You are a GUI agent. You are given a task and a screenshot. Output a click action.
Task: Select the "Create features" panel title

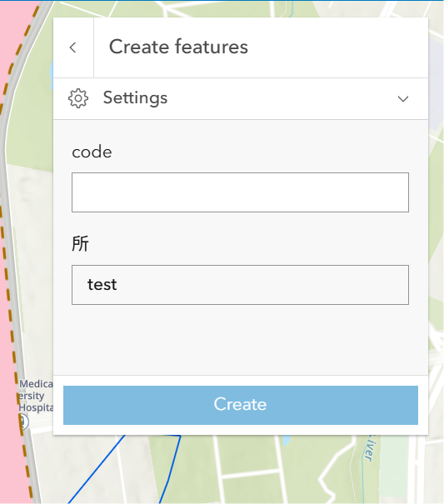(178, 47)
